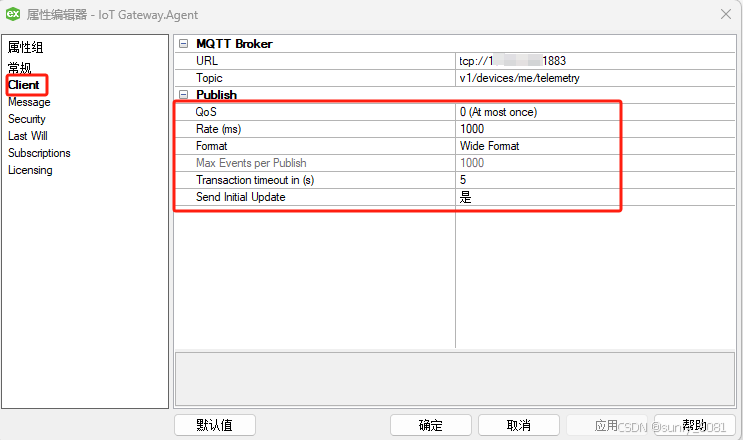Select the Client property group

coord(24,85)
